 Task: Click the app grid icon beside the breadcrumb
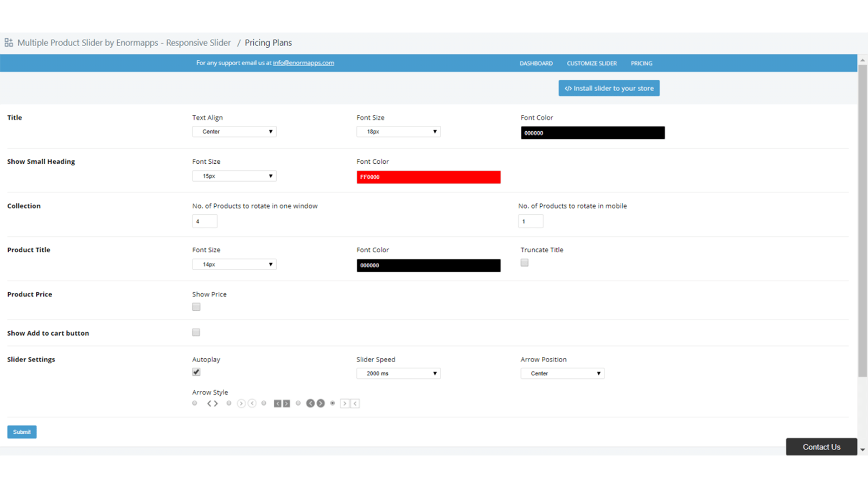(x=9, y=42)
